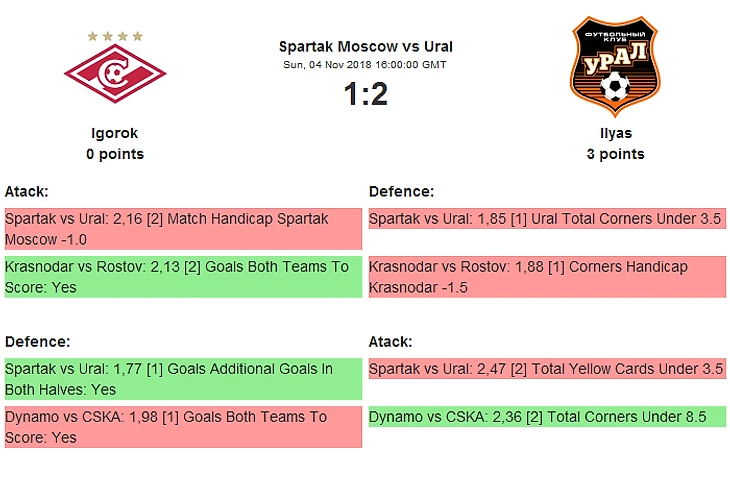Click the Ural football club crest

pyautogui.click(x=615, y=66)
